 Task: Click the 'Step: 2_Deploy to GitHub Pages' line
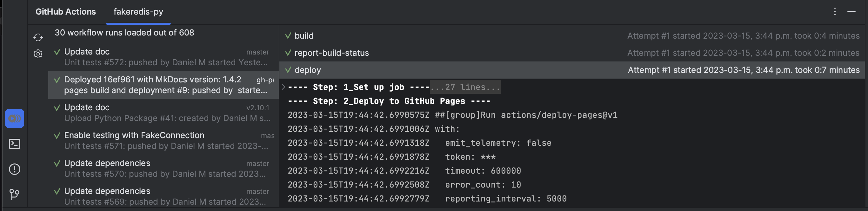click(389, 101)
